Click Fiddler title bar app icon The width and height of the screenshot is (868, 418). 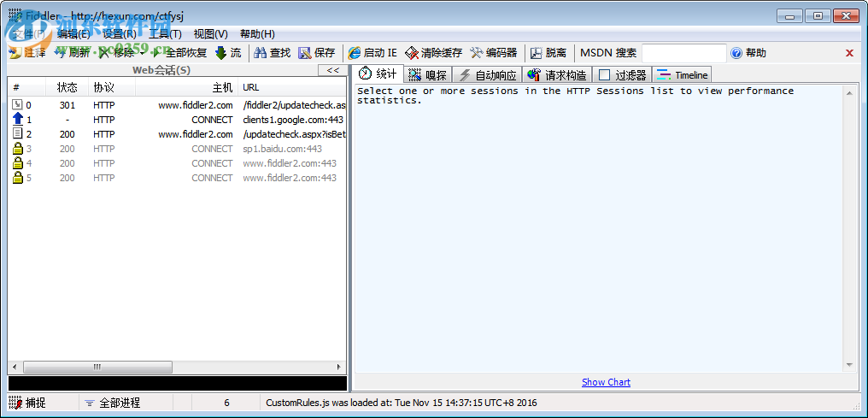click(x=15, y=16)
